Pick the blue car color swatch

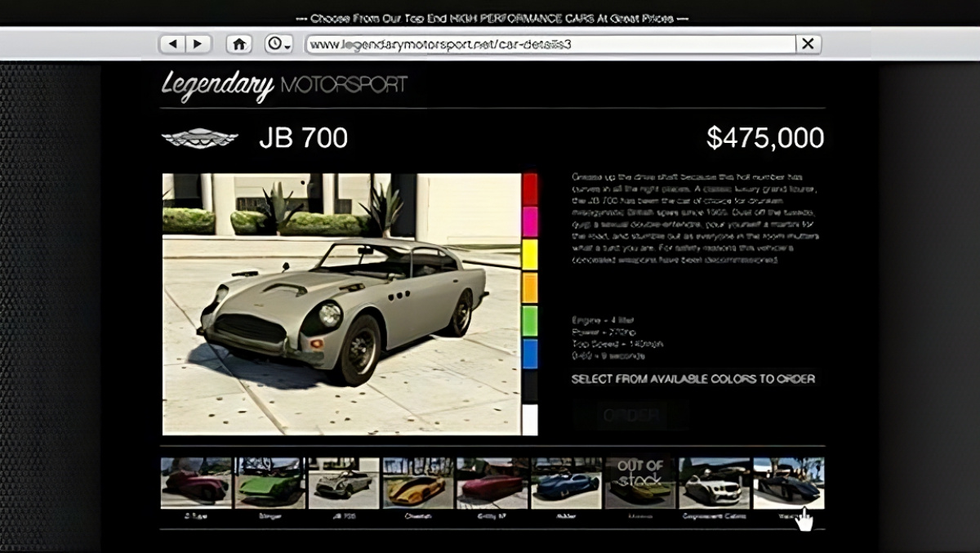click(530, 355)
